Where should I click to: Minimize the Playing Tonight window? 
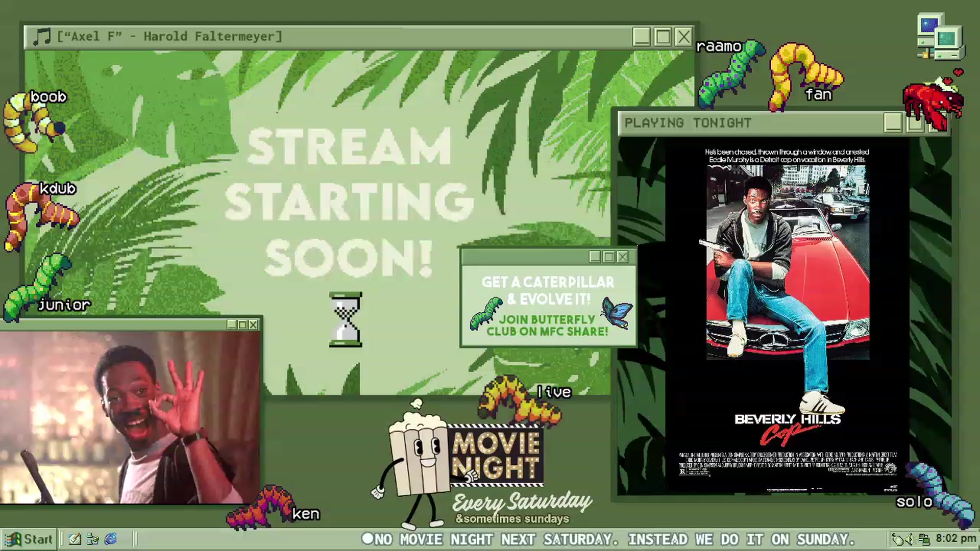pyautogui.click(x=893, y=123)
